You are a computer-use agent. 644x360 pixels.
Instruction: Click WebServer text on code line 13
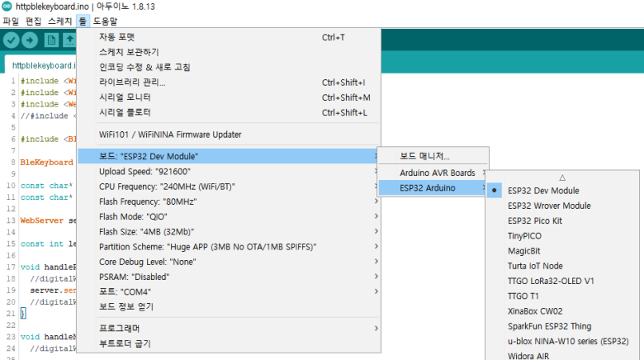tap(42, 220)
